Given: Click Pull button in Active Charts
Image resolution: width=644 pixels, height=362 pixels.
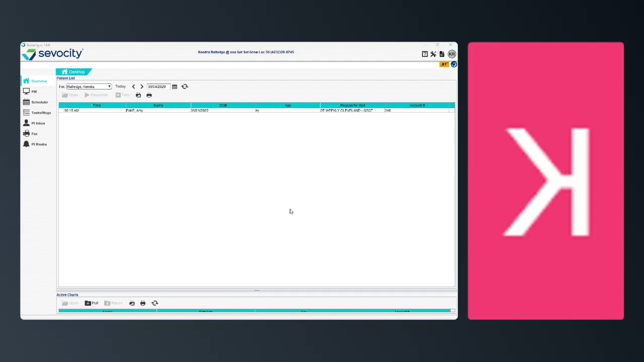Looking at the screenshot, I should click(92, 303).
